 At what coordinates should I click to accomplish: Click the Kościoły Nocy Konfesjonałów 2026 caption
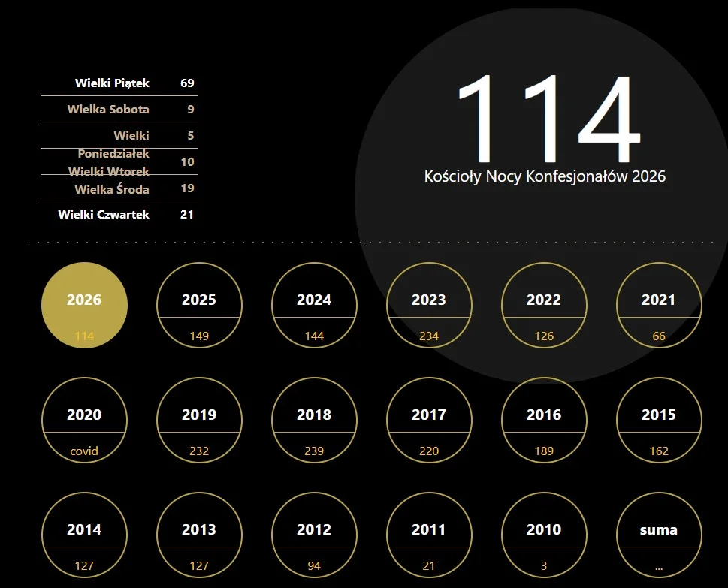click(545, 176)
